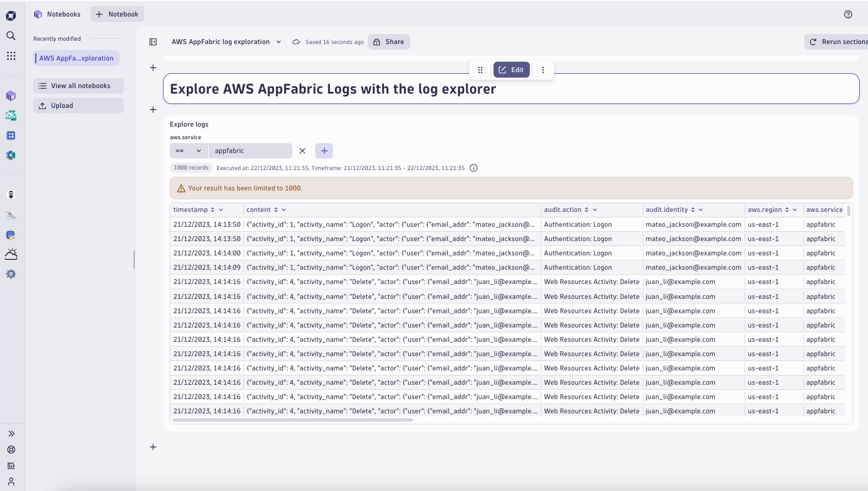Click the notebook title heading text
The height and width of the screenshot is (491, 868).
tap(333, 89)
